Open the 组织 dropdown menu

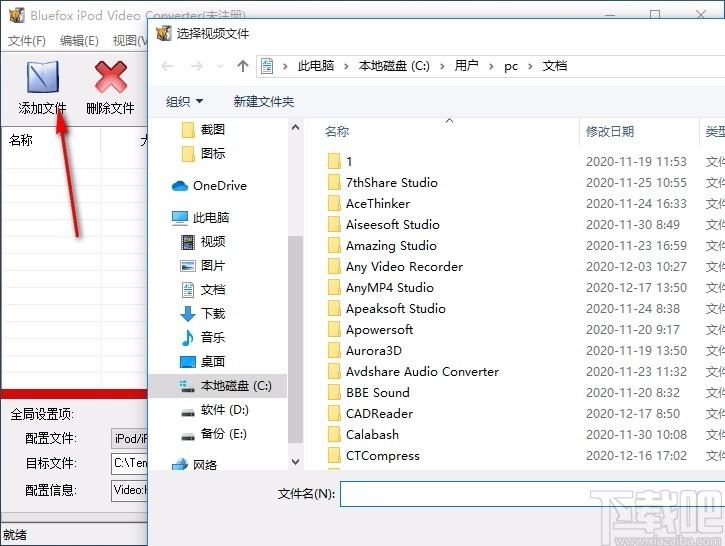(x=184, y=101)
